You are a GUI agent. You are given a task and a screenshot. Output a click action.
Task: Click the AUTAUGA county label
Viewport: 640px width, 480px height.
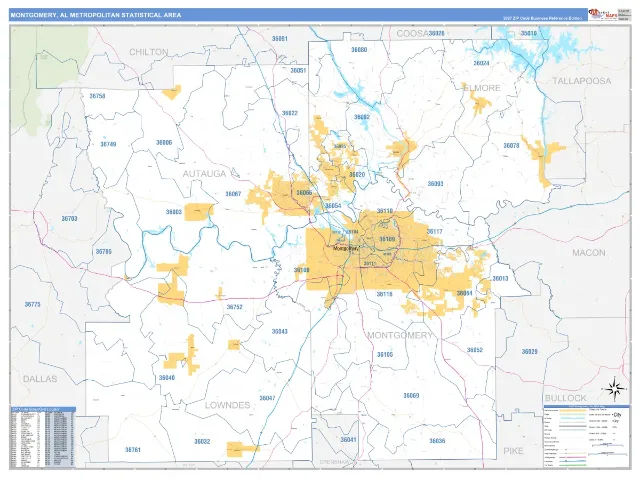coord(204,174)
